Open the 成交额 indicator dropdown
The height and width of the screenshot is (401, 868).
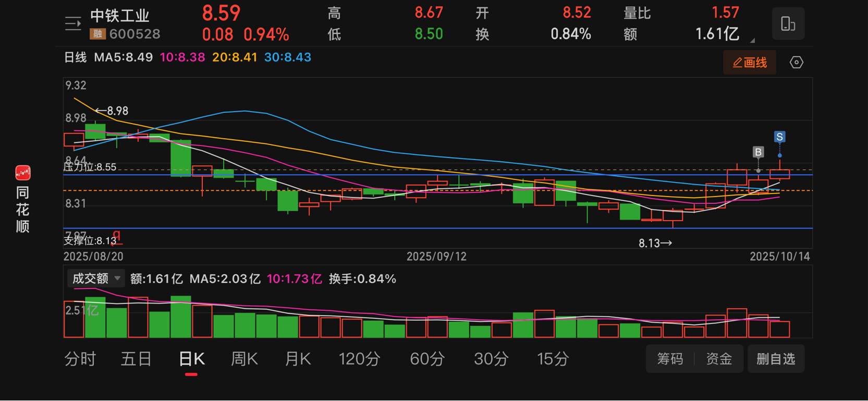tap(96, 278)
